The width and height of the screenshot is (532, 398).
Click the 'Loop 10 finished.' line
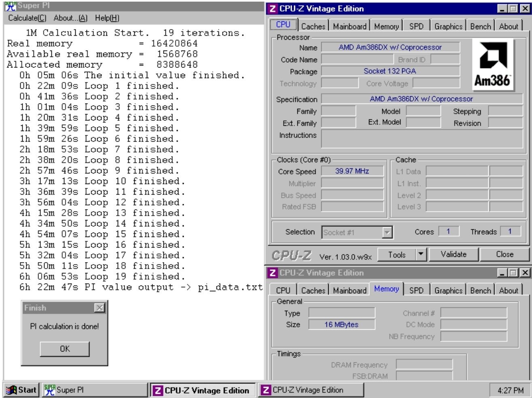(x=102, y=181)
